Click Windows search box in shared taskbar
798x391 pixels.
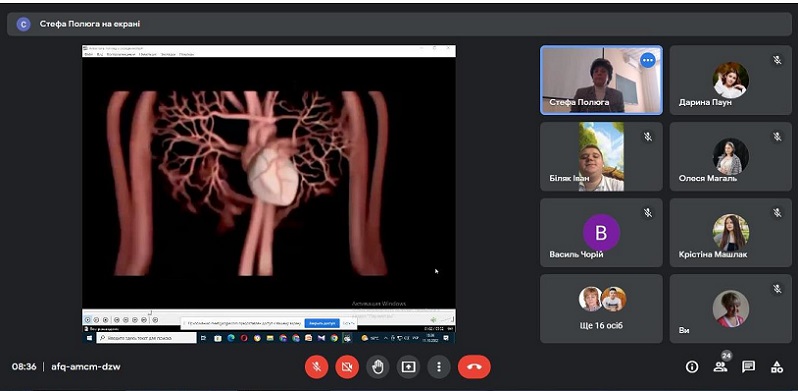click(x=147, y=338)
